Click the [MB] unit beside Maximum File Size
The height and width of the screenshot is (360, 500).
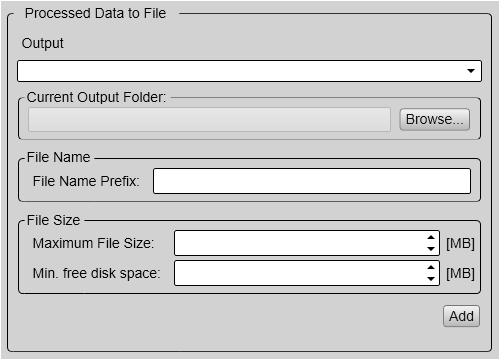(x=460, y=243)
